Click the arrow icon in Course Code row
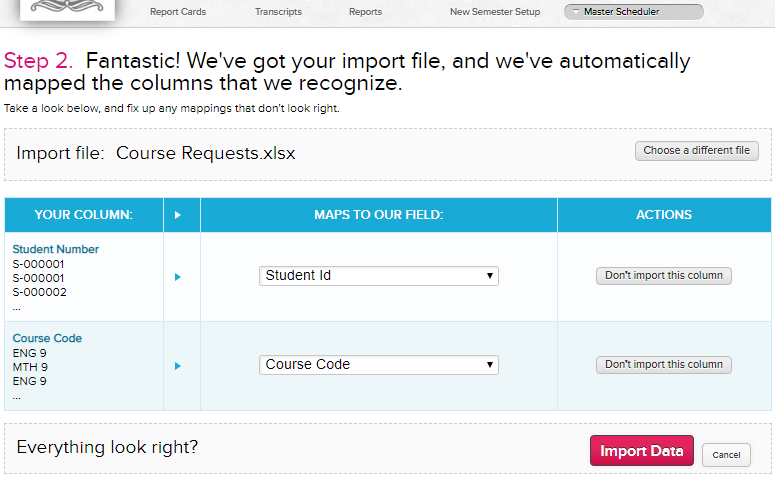Viewport: 775px width, 478px height. [178, 366]
